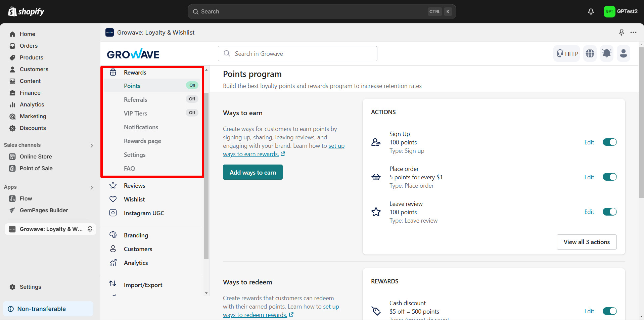Go to Growave Customers section

pos(138,249)
